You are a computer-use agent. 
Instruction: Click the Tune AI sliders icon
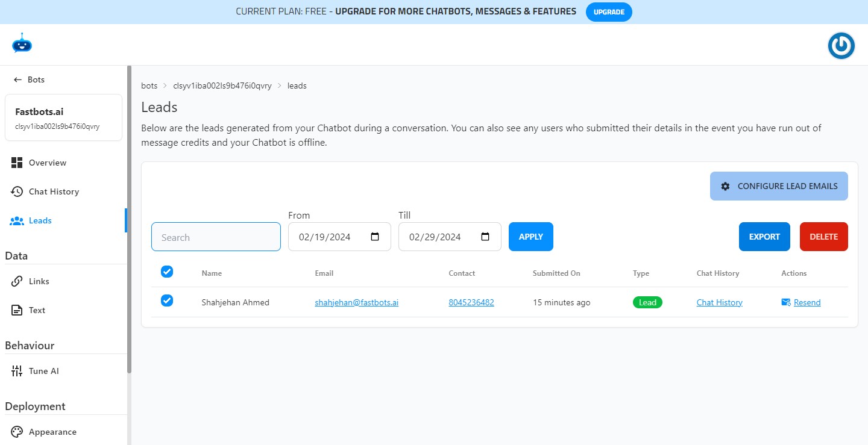(17, 371)
